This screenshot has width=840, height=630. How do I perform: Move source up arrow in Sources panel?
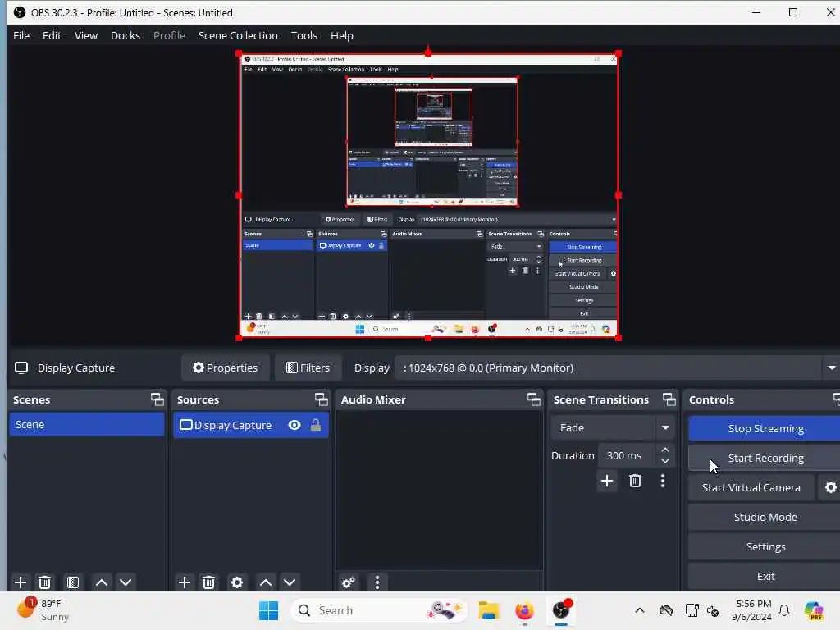pyautogui.click(x=265, y=582)
